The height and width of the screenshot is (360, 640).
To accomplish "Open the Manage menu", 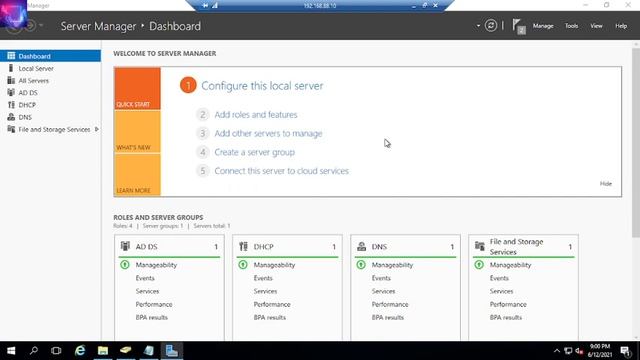I will pyautogui.click(x=543, y=26).
